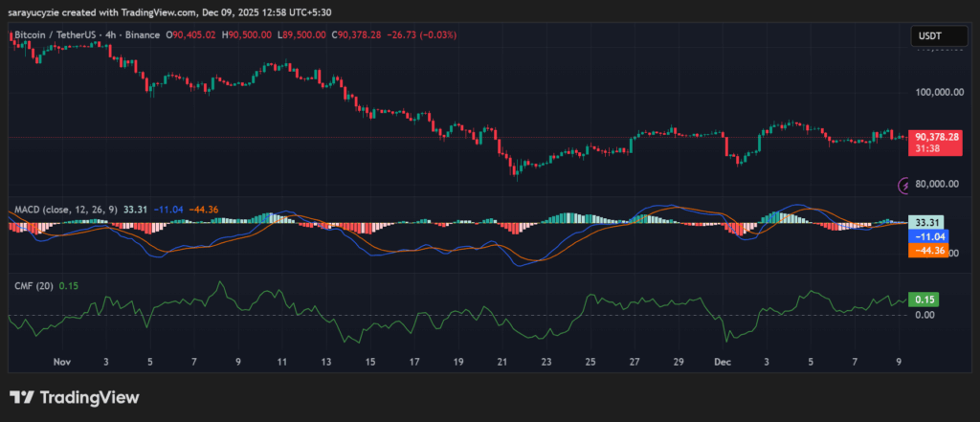Viewport: 980px width, 422px height.
Task: Click the 80,000.00 price axis label
Action: pos(936,184)
